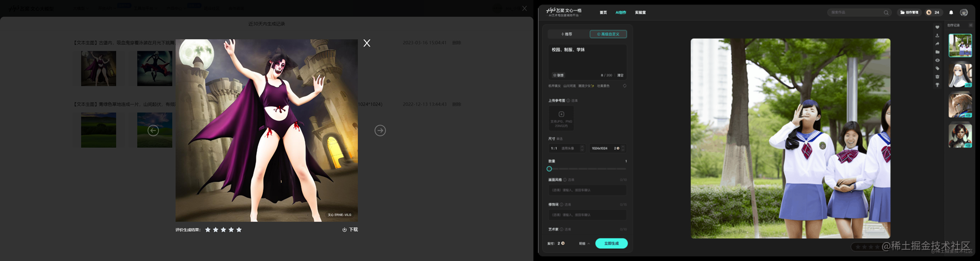
Task: Pick the 山川河流 prompt suggestion
Action: tap(569, 86)
